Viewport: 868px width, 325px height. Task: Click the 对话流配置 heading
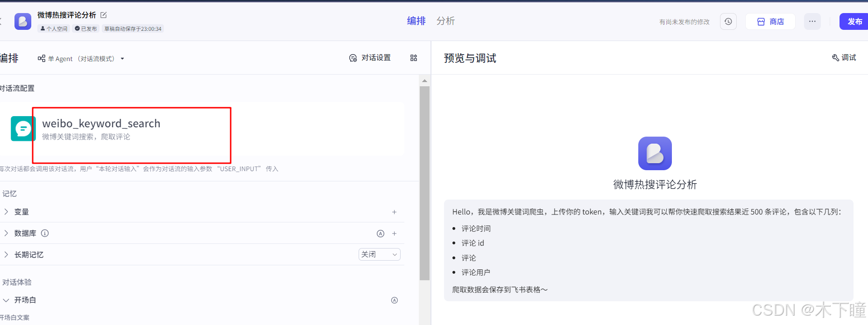(17, 88)
